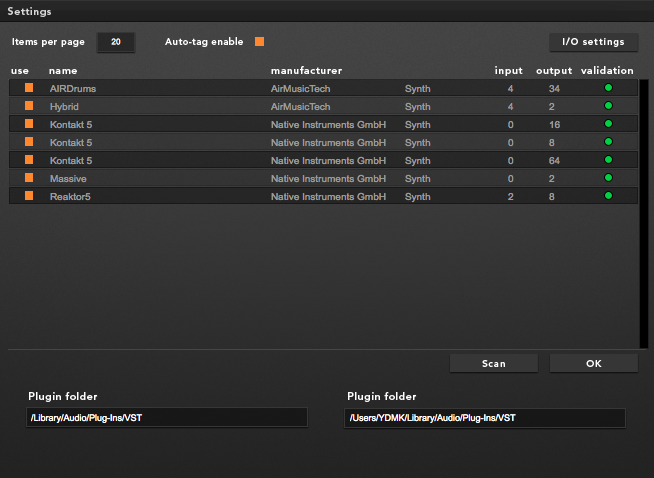
Task: Click output value 2 in the Hybrid row
Action: [551, 106]
